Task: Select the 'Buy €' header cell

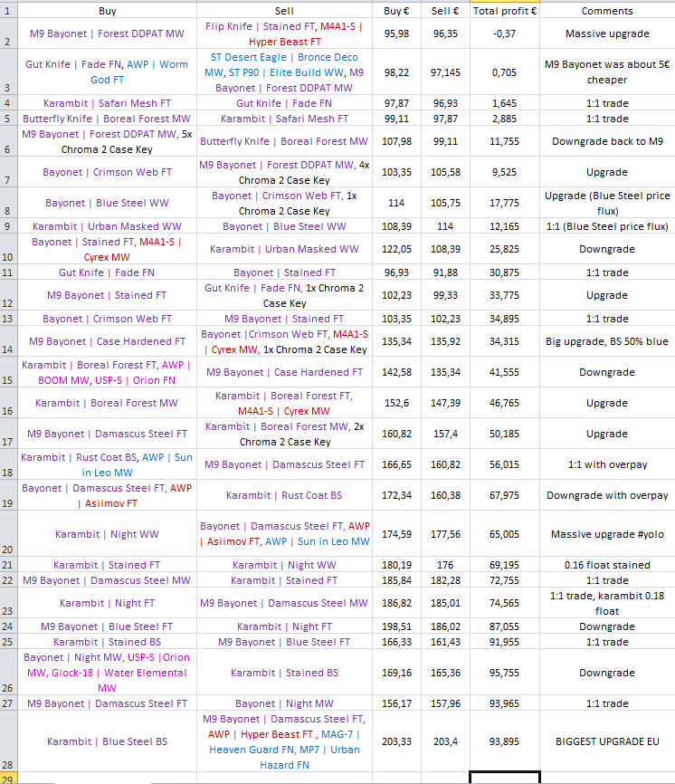Action: click(396, 11)
